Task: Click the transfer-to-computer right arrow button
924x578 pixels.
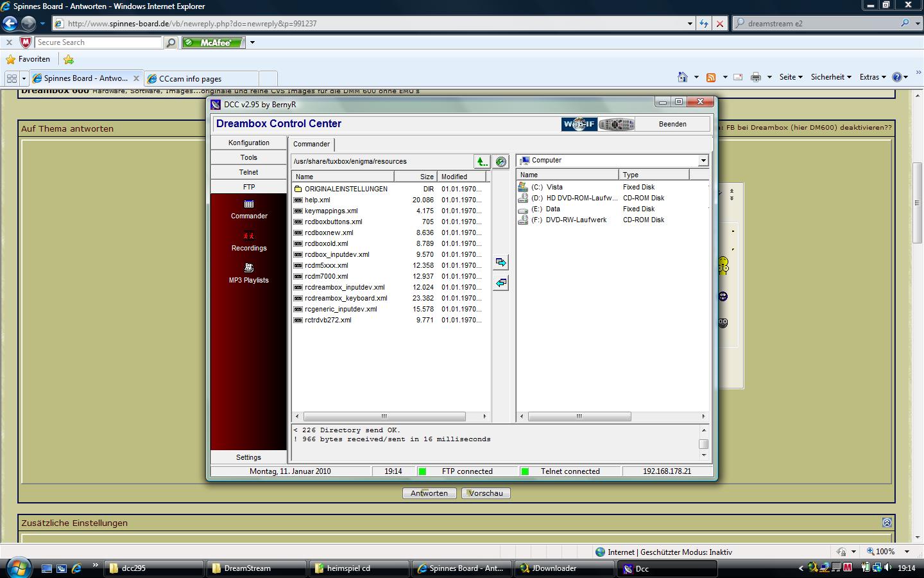Action: pyautogui.click(x=501, y=263)
